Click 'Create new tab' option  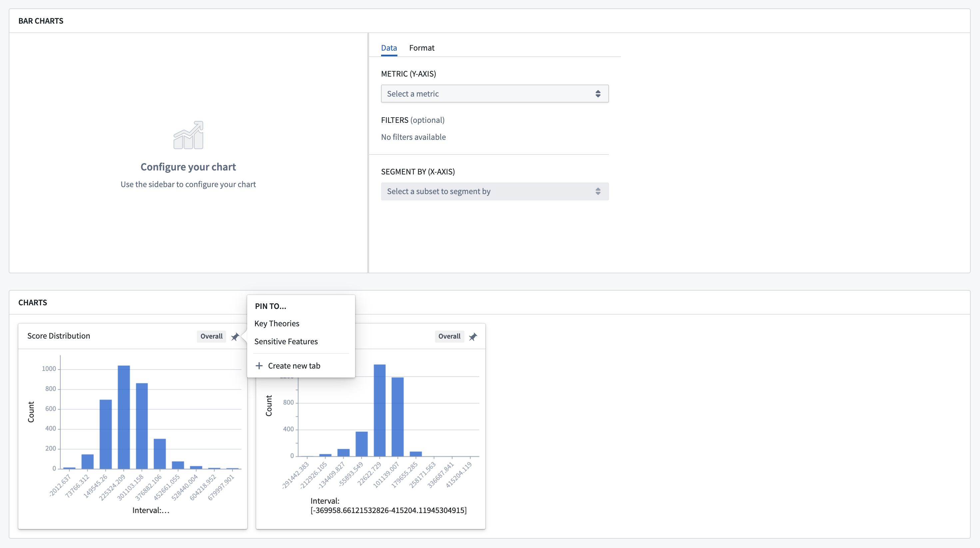point(294,365)
